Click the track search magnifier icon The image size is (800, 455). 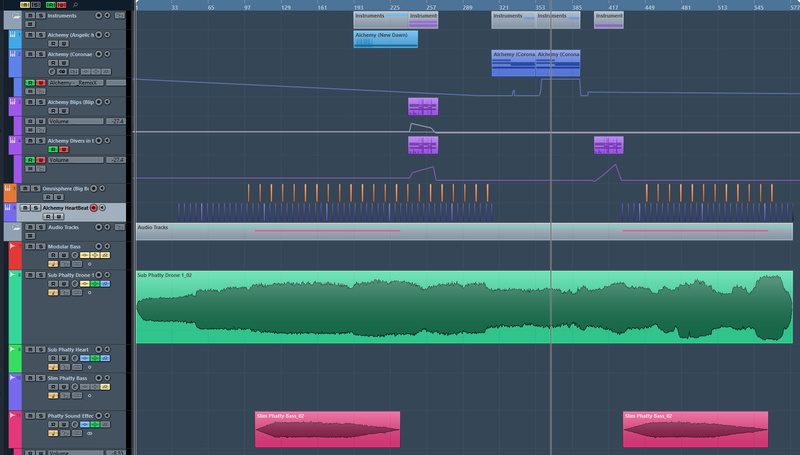tap(76, 5)
